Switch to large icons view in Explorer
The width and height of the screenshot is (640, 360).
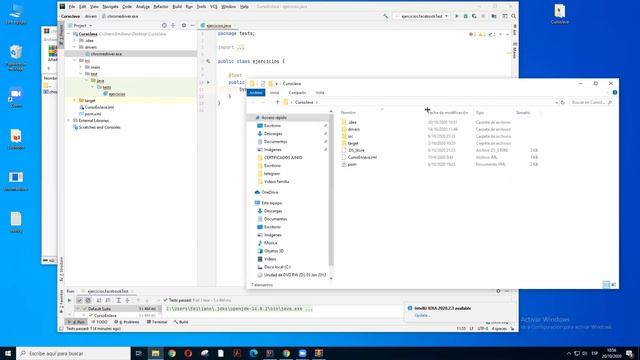[613, 284]
